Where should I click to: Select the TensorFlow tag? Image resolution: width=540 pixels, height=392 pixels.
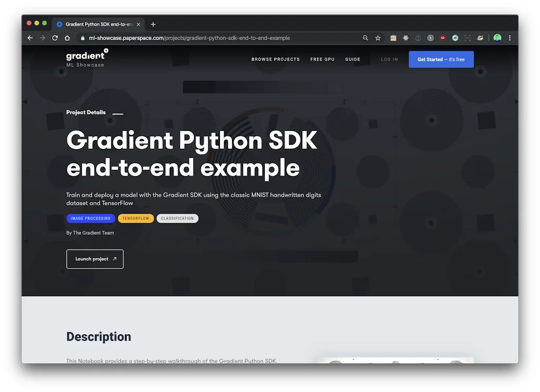[136, 218]
